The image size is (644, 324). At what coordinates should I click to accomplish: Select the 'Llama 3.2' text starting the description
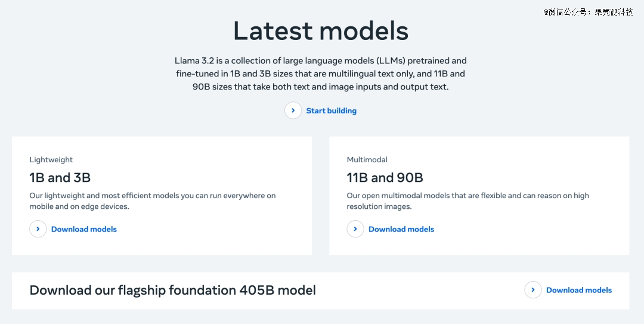(194, 61)
